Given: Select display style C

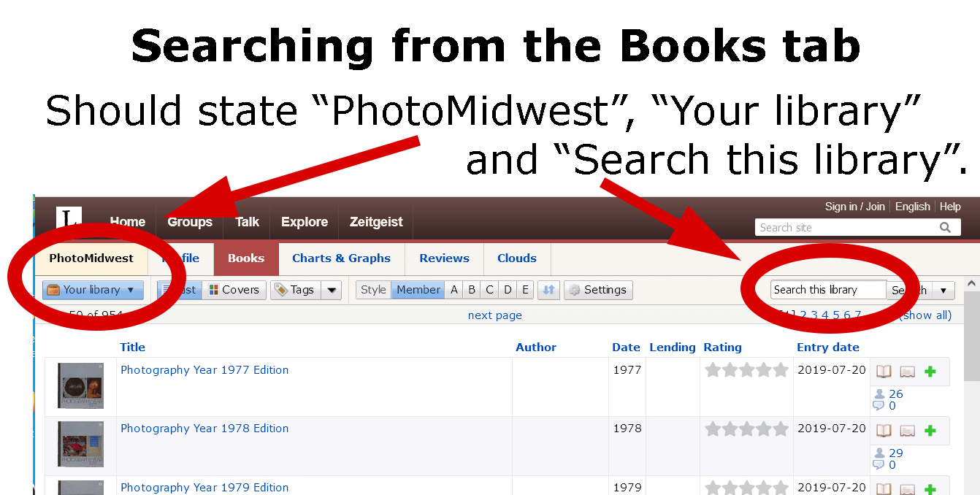Looking at the screenshot, I should point(489,290).
